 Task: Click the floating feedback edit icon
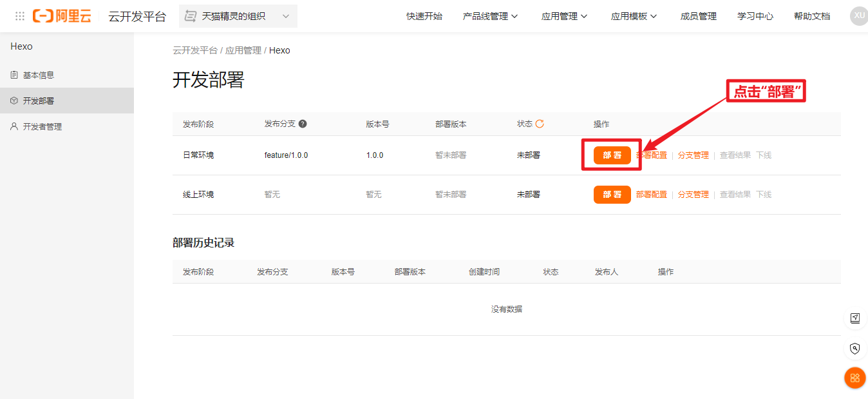855,318
